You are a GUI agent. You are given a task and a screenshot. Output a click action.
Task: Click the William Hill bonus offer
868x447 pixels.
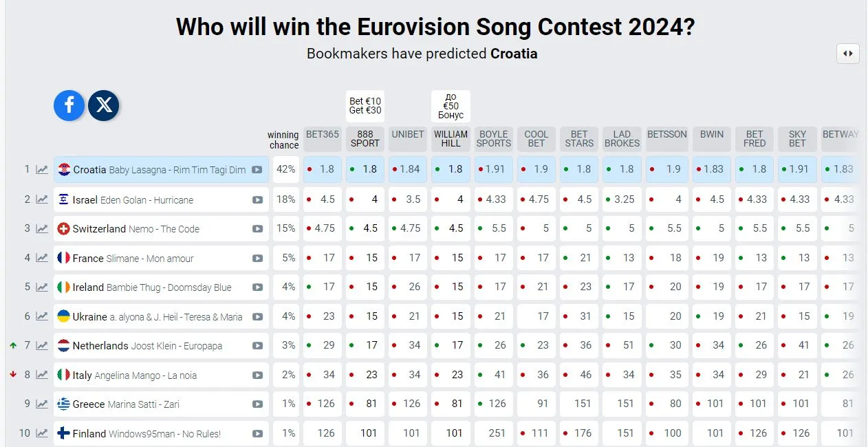[451, 106]
